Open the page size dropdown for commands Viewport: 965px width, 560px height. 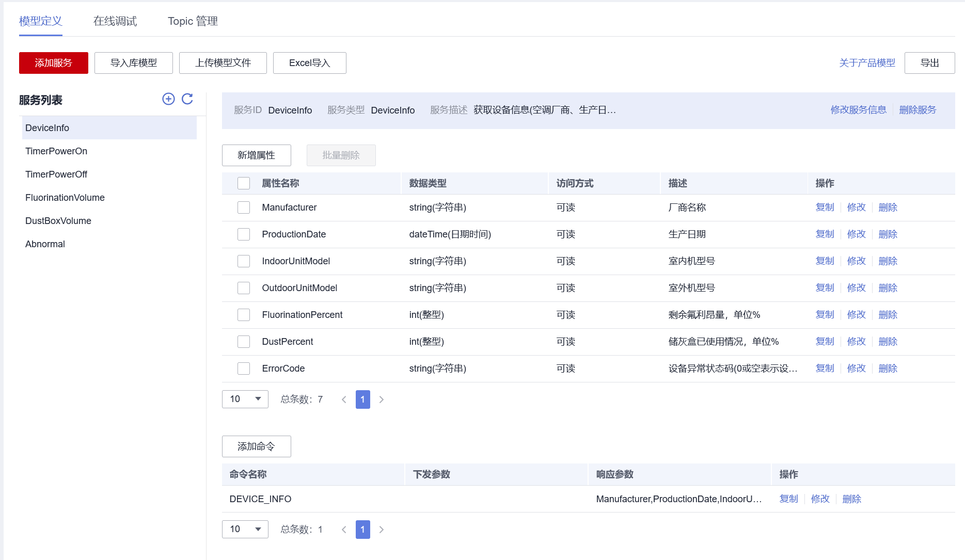click(x=245, y=529)
